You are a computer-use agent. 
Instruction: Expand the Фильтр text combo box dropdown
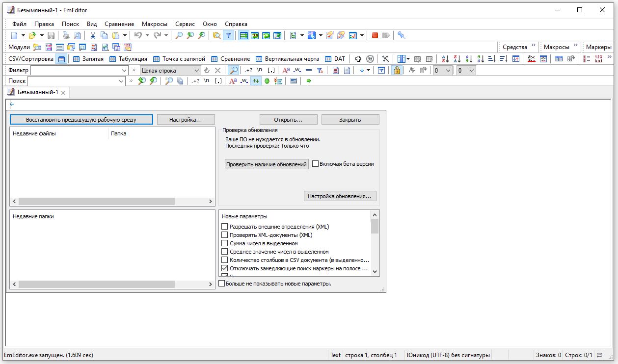click(124, 71)
